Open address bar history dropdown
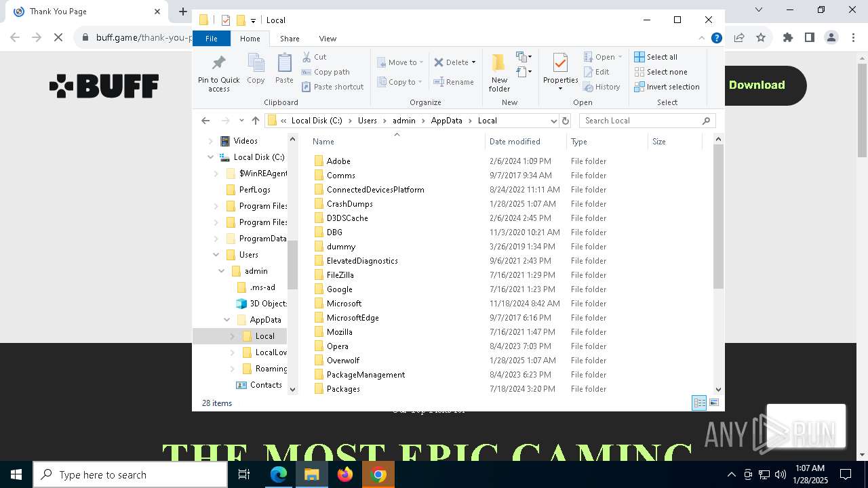 pos(553,121)
